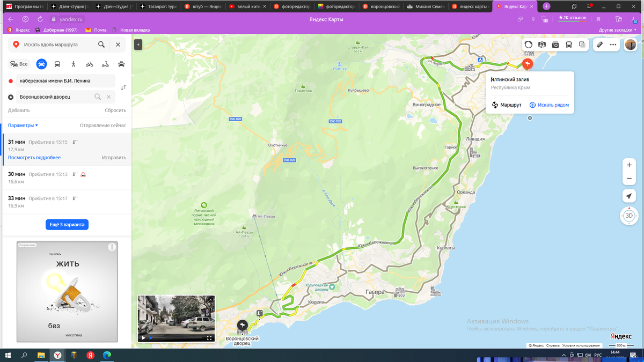The height and width of the screenshot is (362, 644).
Task: Open Почта bookmark
Action: coord(96,30)
